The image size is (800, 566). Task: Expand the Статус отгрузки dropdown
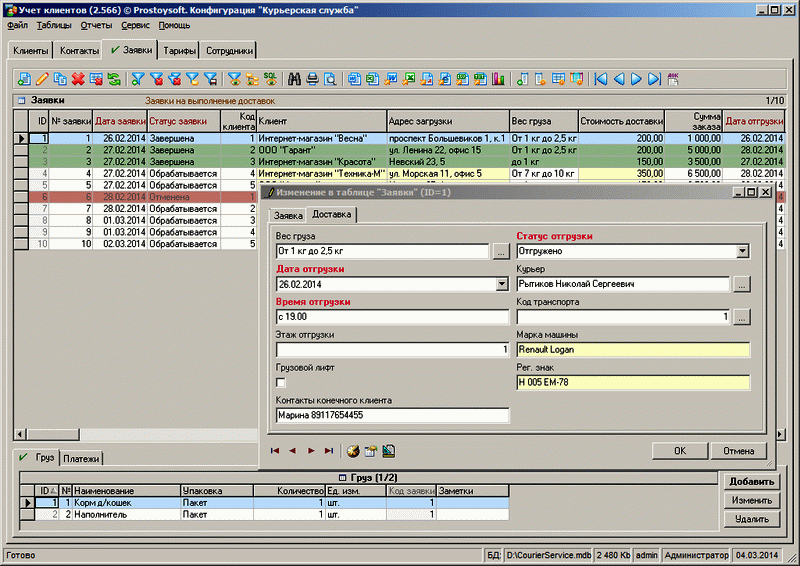tap(742, 252)
